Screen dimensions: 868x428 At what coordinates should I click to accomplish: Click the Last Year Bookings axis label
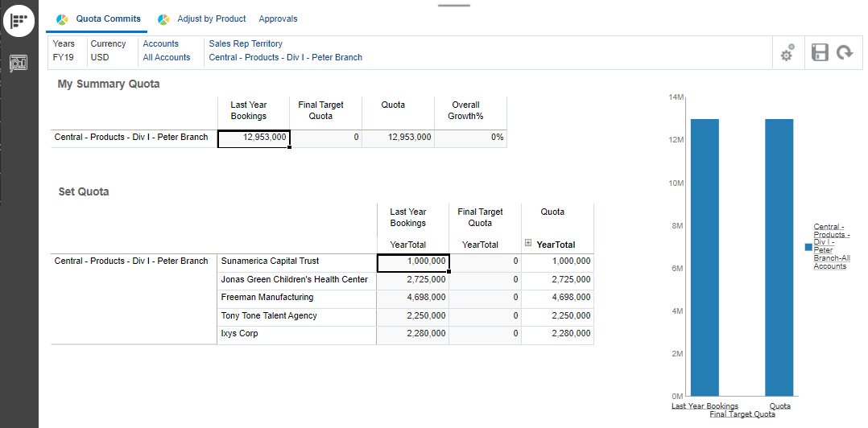pyautogui.click(x=705, y=406)
